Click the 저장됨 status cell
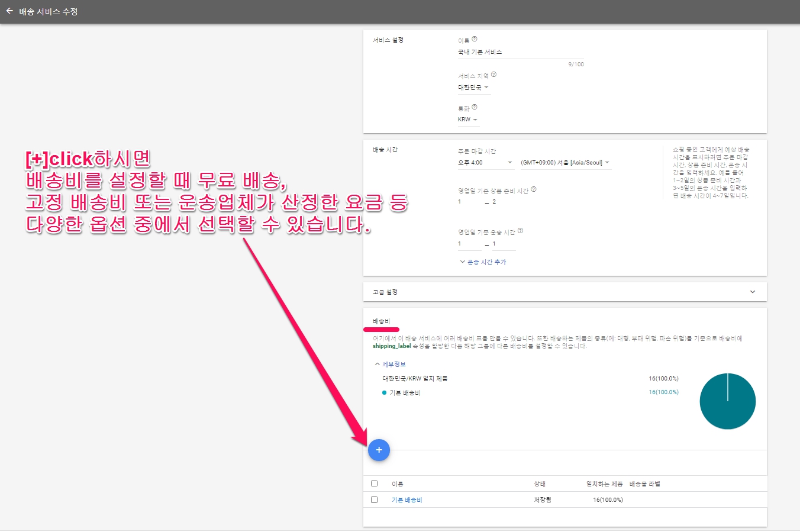The height and width of the screenshot is (532, 800). pyautogui.click(x=542, y=500)
